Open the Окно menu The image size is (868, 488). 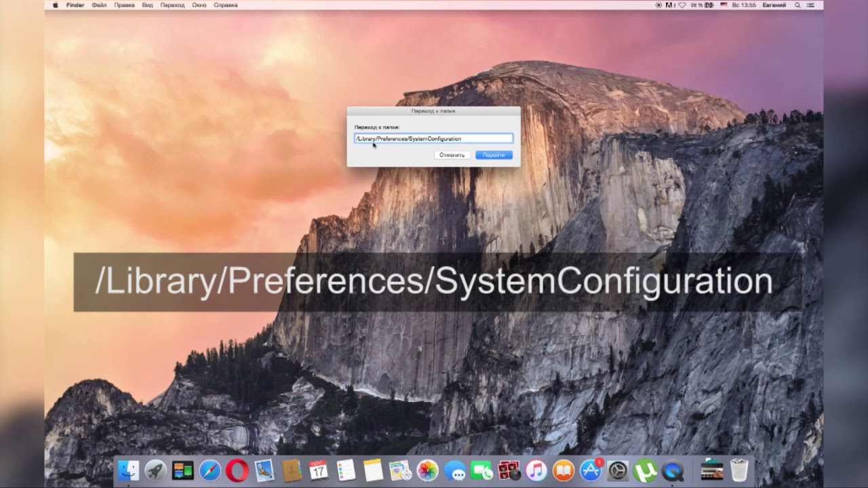click(x=199, y=5)
